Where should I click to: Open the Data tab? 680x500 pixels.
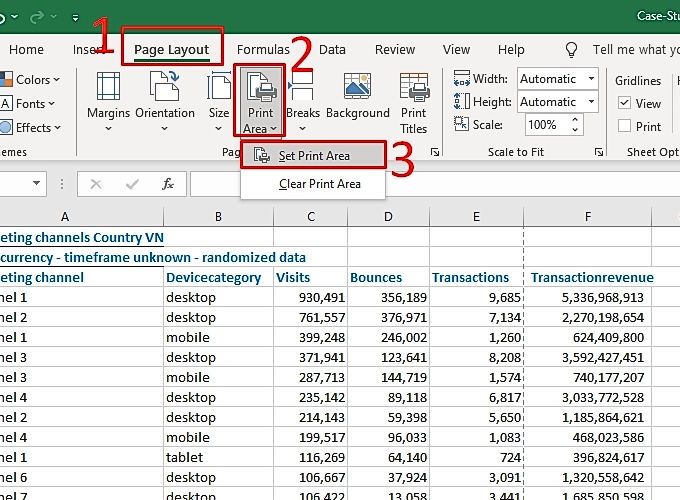pos(332,49)
